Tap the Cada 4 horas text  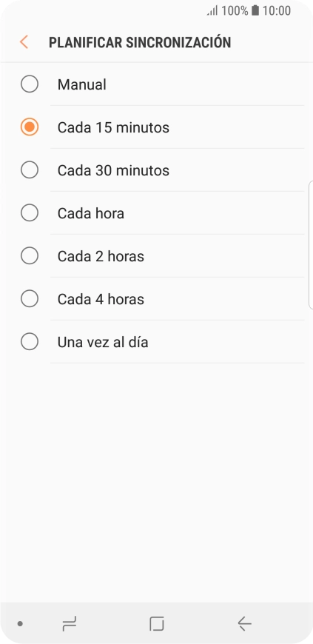[101, 299]
